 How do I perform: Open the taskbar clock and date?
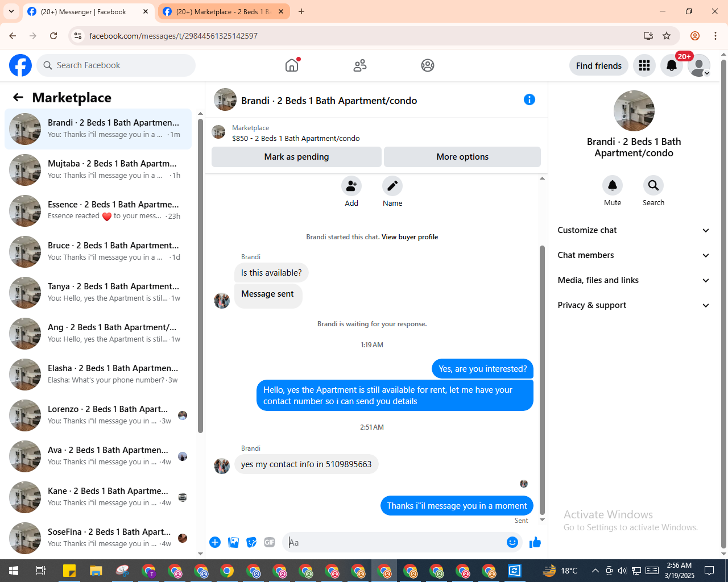point(680,571)
